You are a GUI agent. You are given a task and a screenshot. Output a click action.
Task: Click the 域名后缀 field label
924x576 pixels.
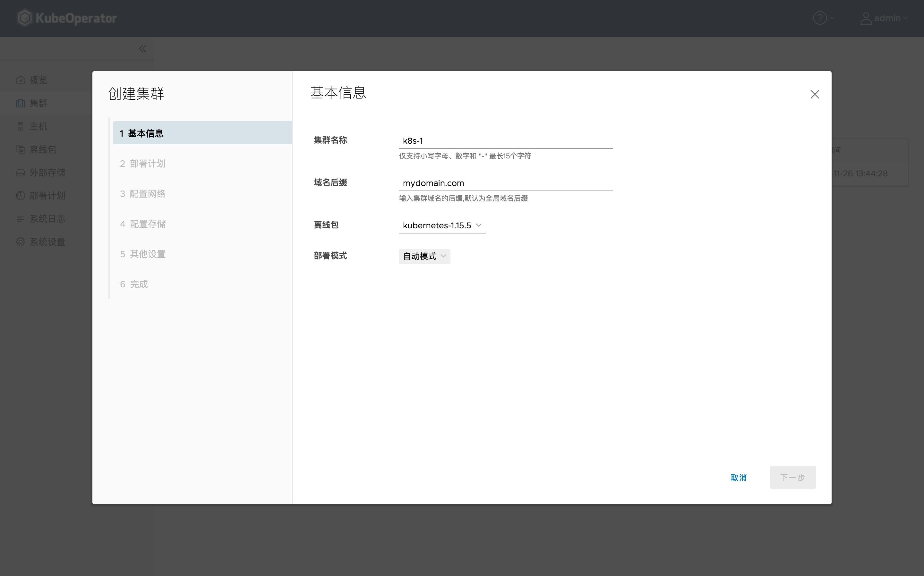click(x=330, y=182)
